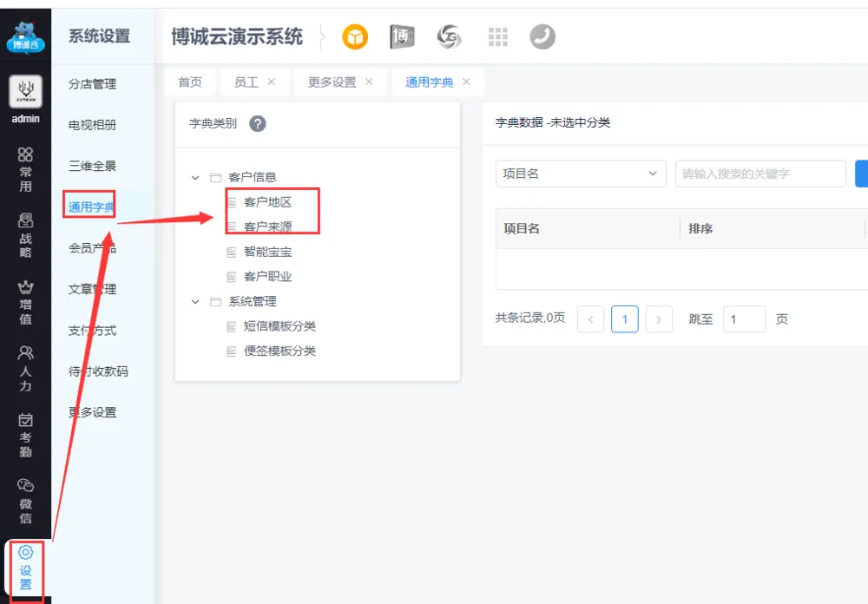Go to page 1 in pagination

(624, 319)
